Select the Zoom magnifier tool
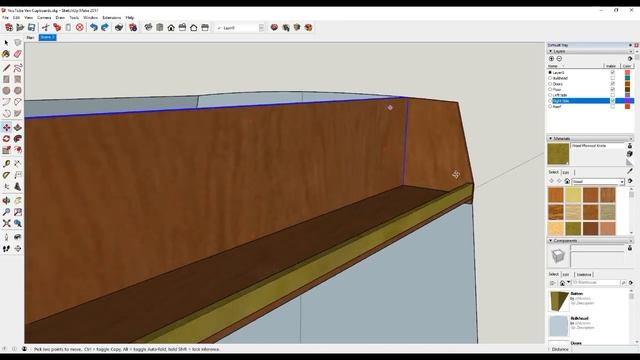640x360 pixels. pyautogui.click(x=6, y=212)
